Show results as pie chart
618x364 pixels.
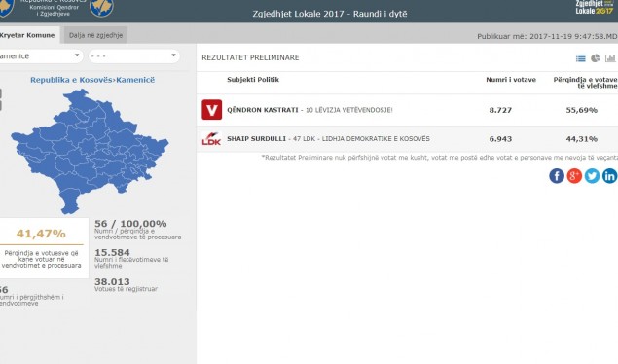tap(596, 58)
